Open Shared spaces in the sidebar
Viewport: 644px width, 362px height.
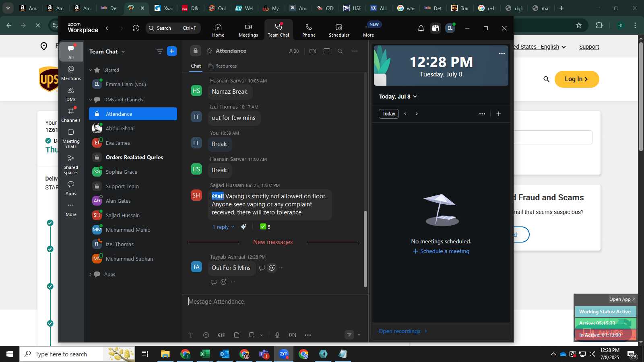point(71,165)
